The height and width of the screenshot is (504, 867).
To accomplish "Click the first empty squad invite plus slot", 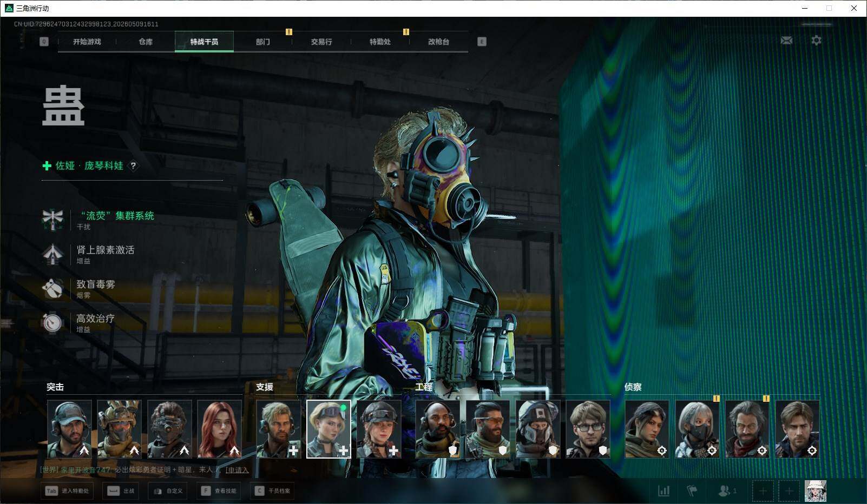I will click(x=763, y=491).
